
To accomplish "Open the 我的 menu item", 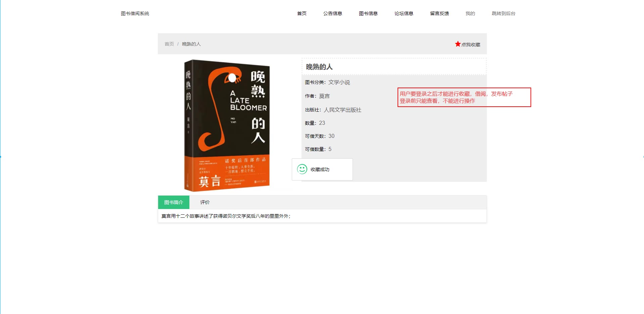I will coord(470,13).
